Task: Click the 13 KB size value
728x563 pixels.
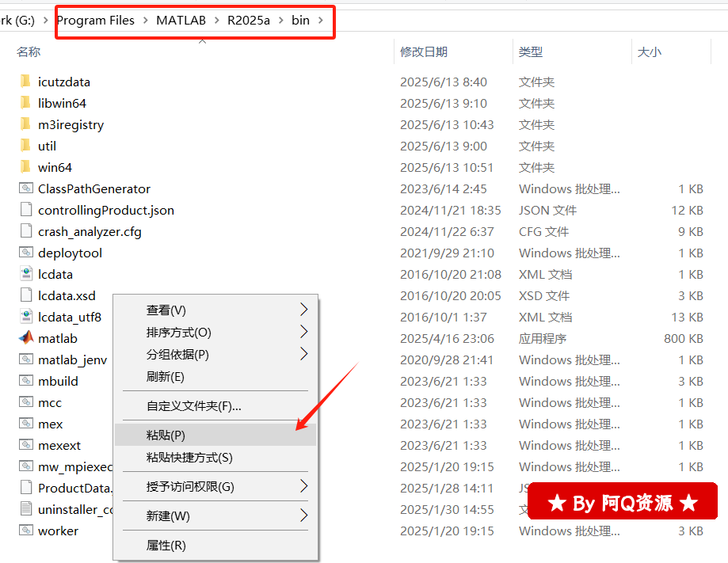Action: (687, 317)
